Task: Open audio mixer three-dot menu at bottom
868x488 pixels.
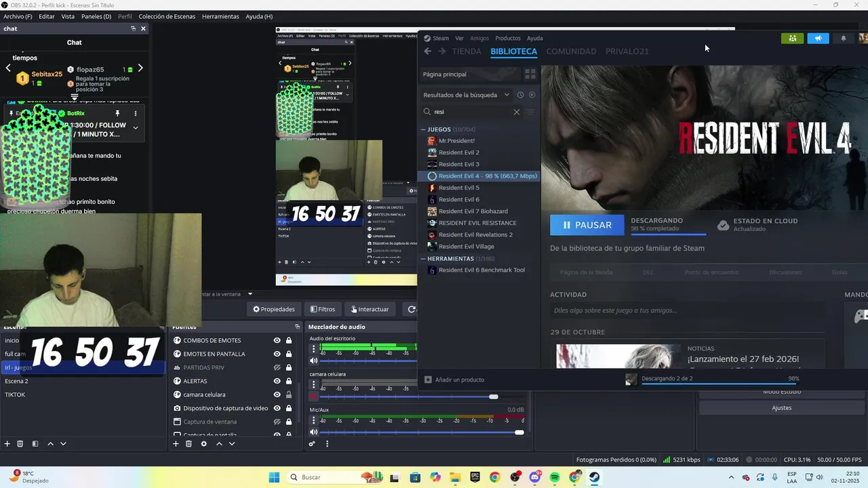Action: (327, 444)
